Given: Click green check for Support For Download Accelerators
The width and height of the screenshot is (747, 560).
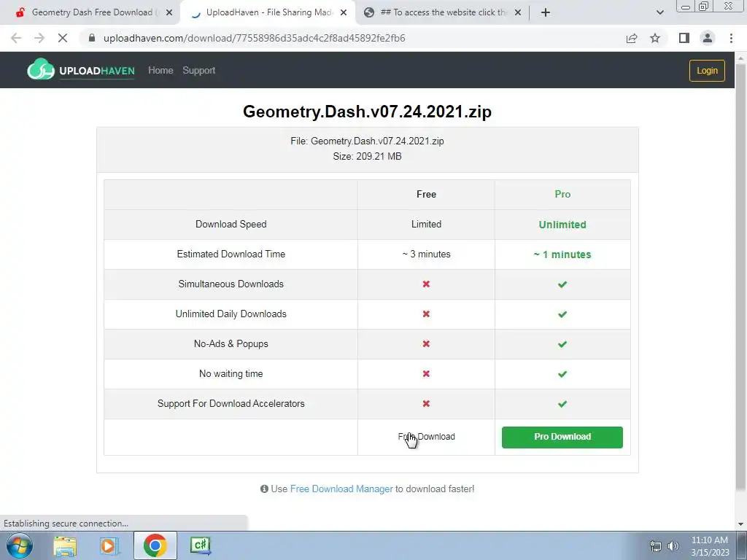Looking at the screenshot, I should click(562, 404).
